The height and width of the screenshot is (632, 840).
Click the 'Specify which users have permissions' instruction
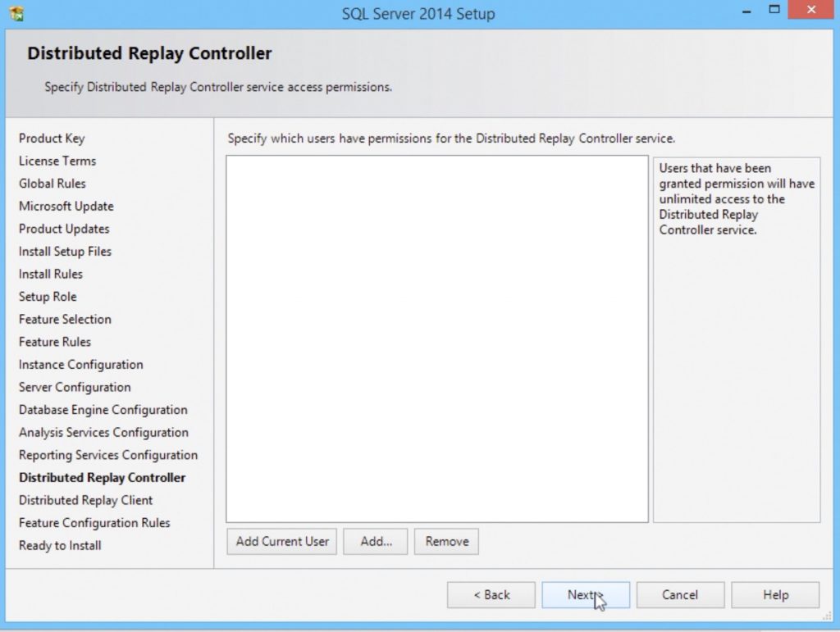[x=451, y=139]
